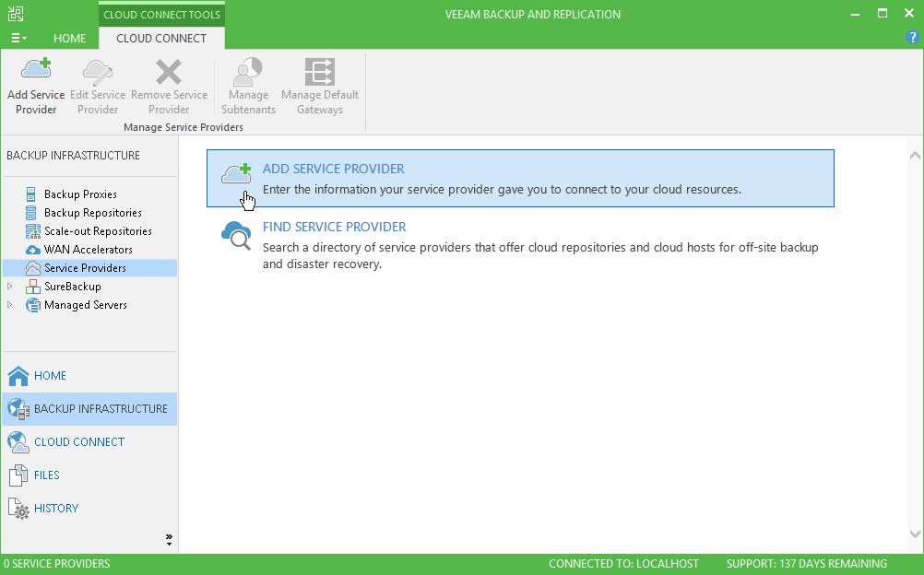Select the Service Providers tree icon

click(33, 268)
